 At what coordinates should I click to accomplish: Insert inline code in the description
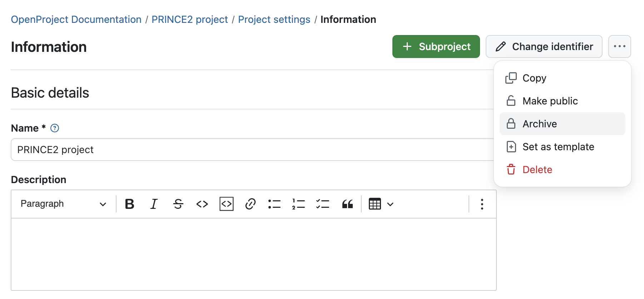[x=202, y=204]
